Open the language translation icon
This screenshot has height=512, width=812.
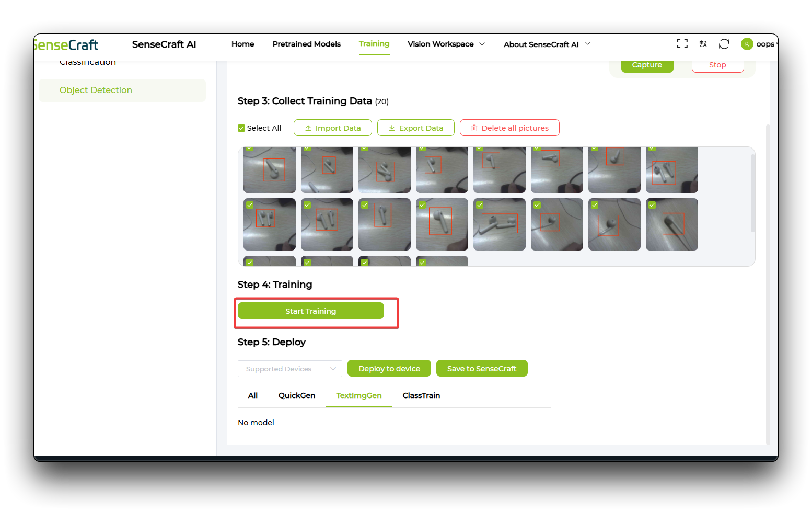pos(703,44)
